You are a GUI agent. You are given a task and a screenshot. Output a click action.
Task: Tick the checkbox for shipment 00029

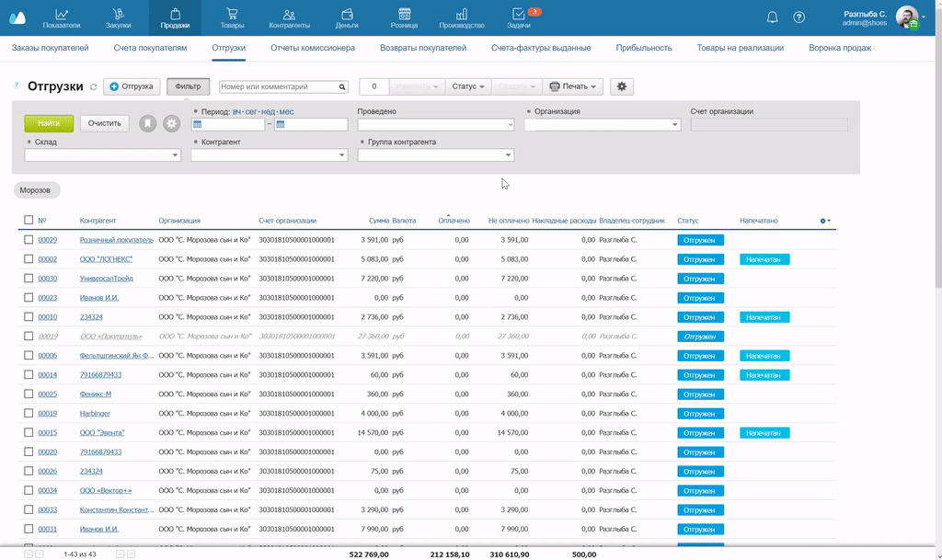pos(29,240)
